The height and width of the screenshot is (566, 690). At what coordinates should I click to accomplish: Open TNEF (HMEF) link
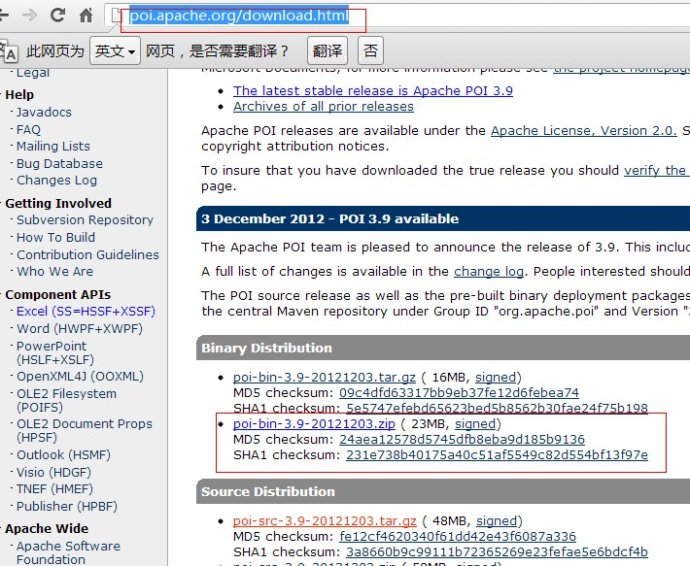[x=55, y=489]
